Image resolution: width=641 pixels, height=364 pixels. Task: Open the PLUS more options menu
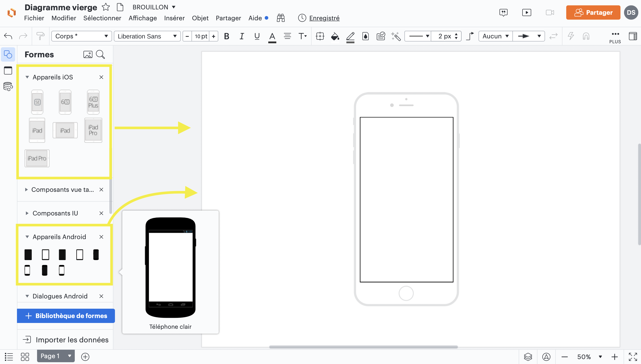615,37
